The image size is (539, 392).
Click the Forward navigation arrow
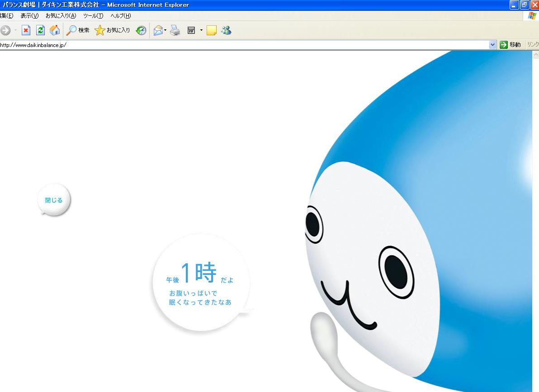5,30
